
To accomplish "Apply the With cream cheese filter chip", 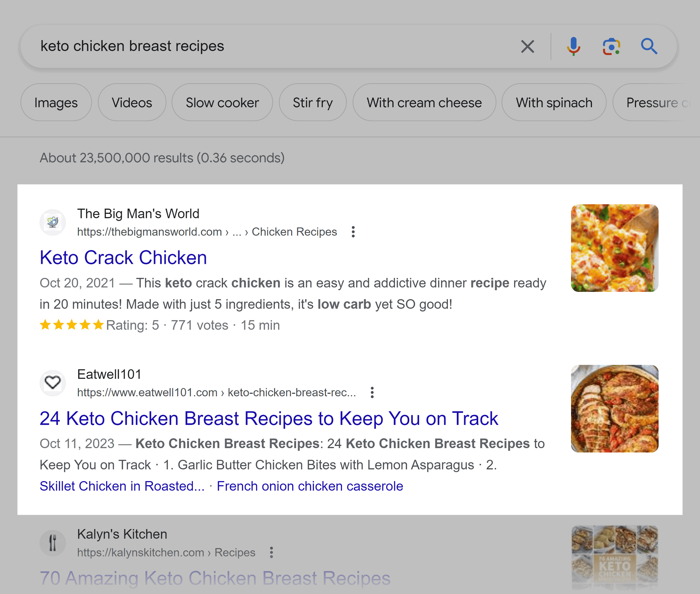I will pyautogui.click(x=424, y=102).
